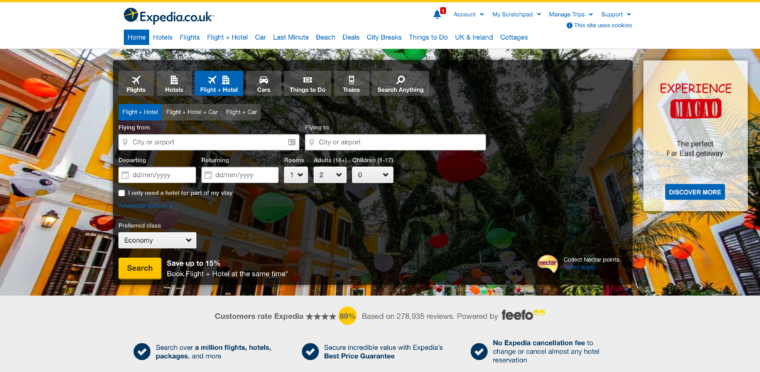Click the Nectar logo icon
Image resolution: width=760 pixels, height=372 pixels.
pyautogui.click(x=548, y=263)
